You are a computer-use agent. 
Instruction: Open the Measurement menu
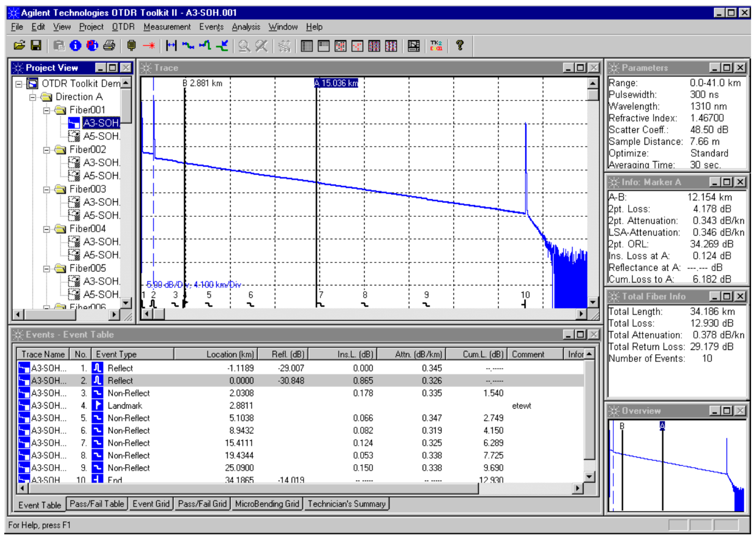coord(167,27)
